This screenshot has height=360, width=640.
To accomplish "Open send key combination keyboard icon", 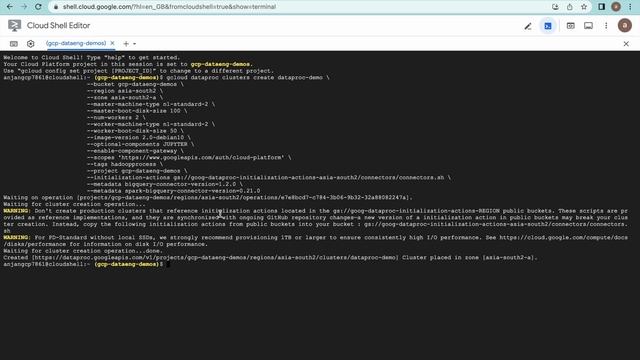I will point(14,44).
